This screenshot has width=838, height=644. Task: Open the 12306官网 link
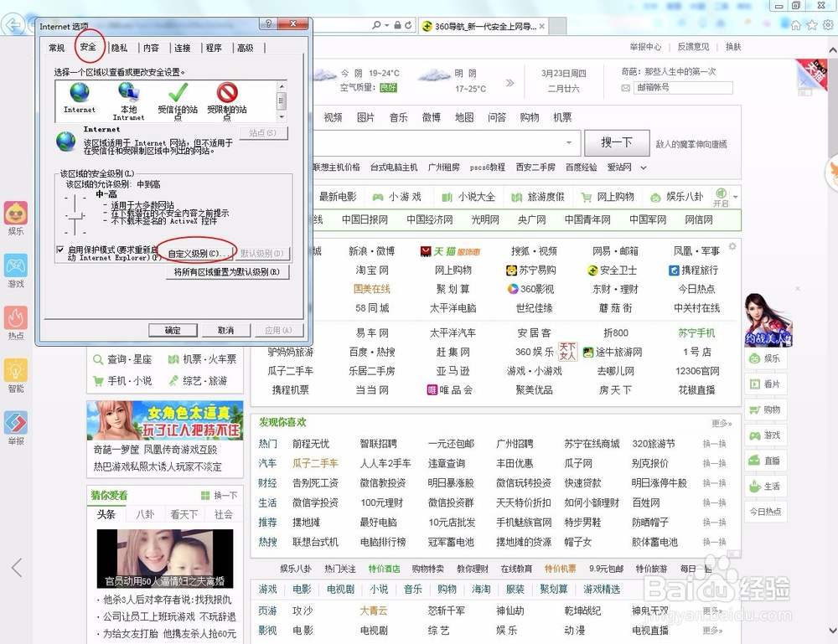click(697, 371)
